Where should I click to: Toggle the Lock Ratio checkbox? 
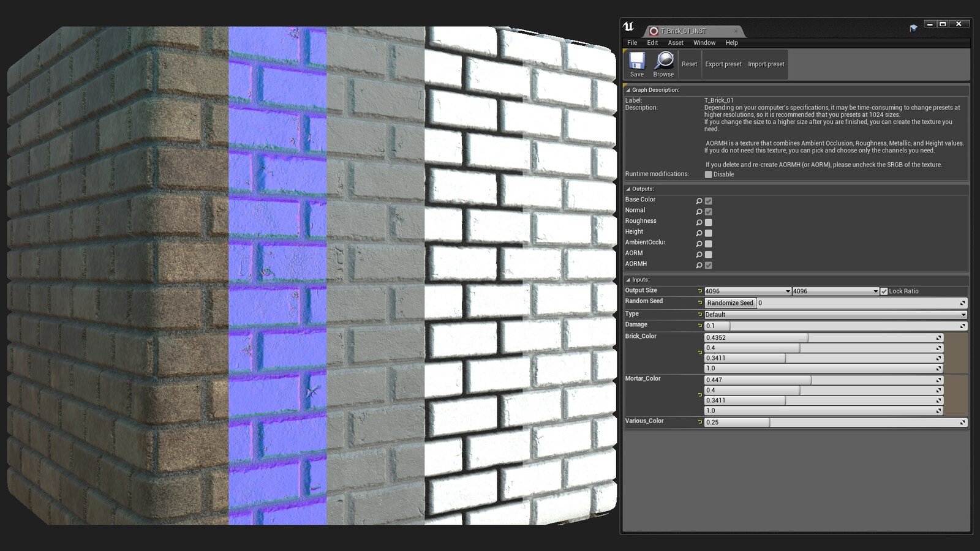pyautogui.click(x=884, y=291)
